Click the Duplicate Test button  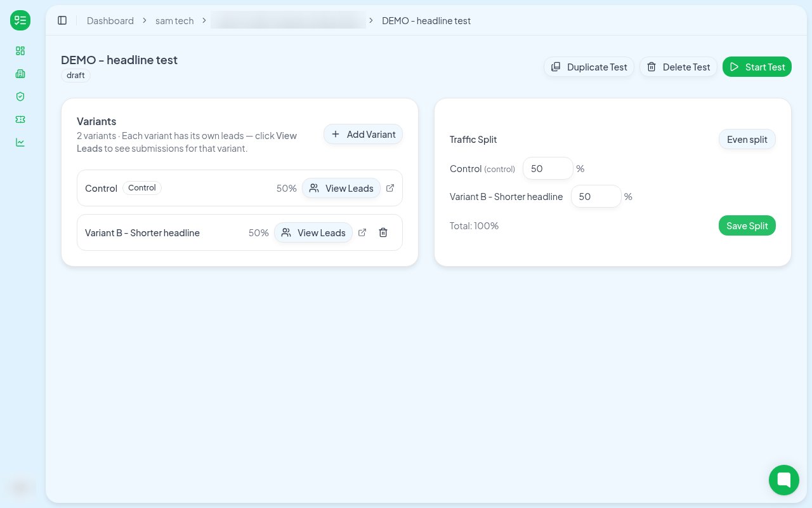[x=589, y=67]
